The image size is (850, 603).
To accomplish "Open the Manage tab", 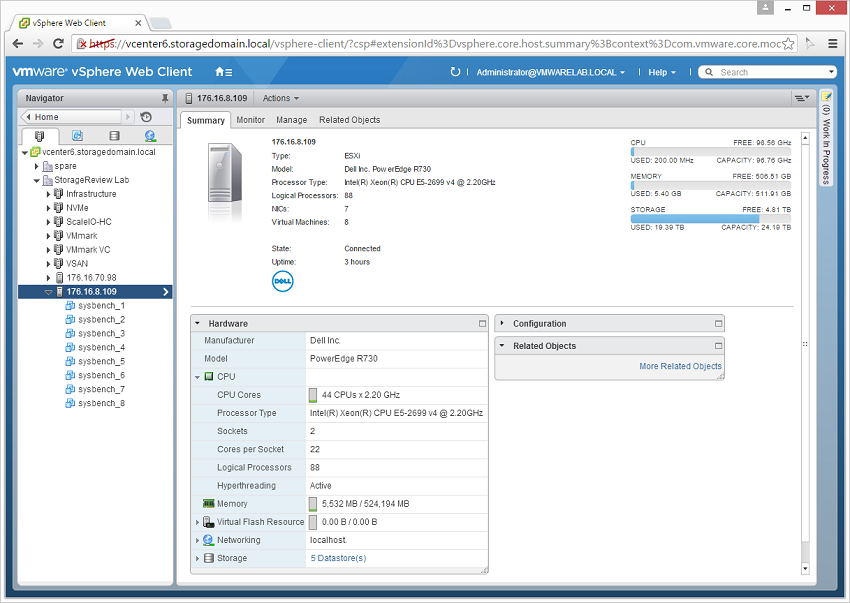I will pos(292,120).
